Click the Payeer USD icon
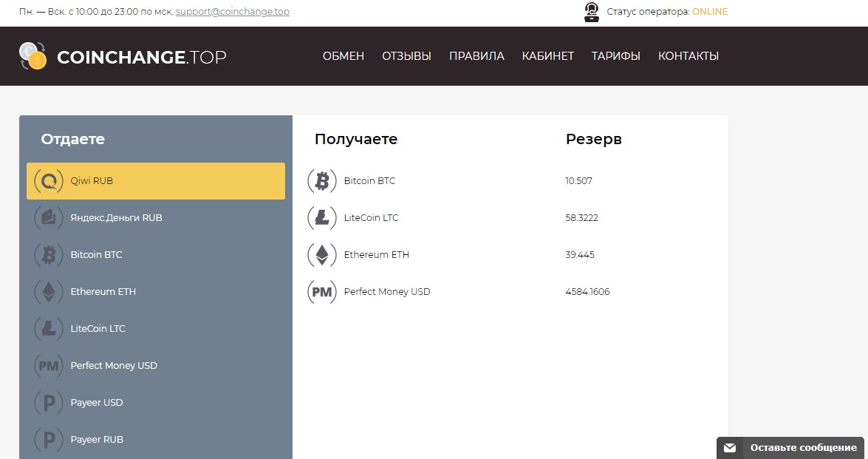Image resolution: width=868 pixels, height=459 pixels. pyautogui.click(x=49, y=403)
